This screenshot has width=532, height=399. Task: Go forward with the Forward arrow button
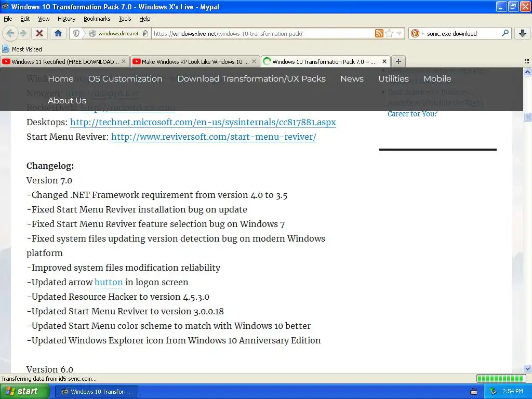click(x=23, y=33)
